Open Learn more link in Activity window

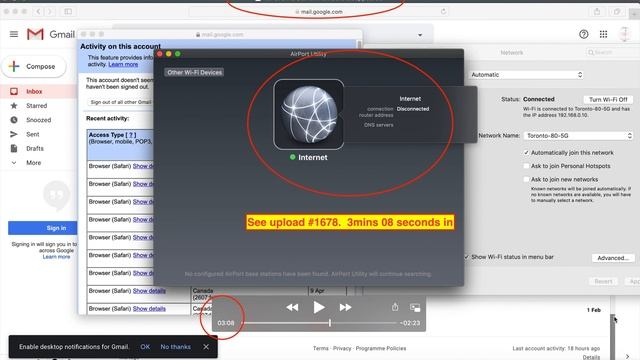(x=123, y=64)
